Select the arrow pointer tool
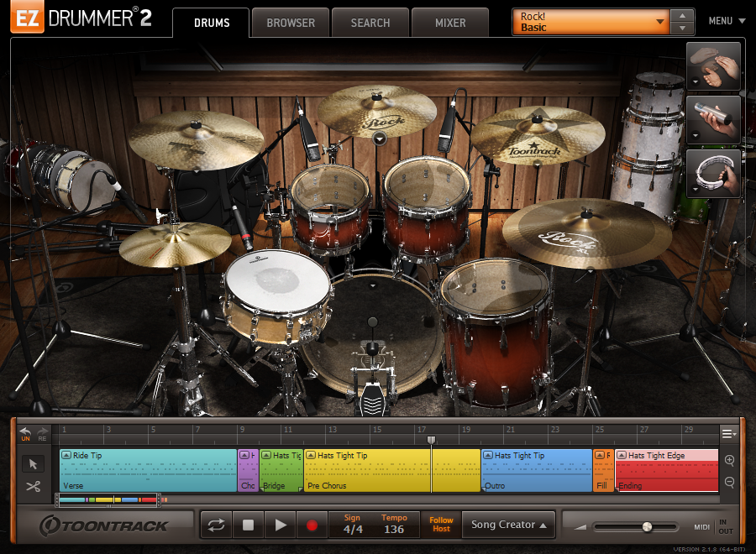Screen dimensions: 756x554 click(33, 464)
